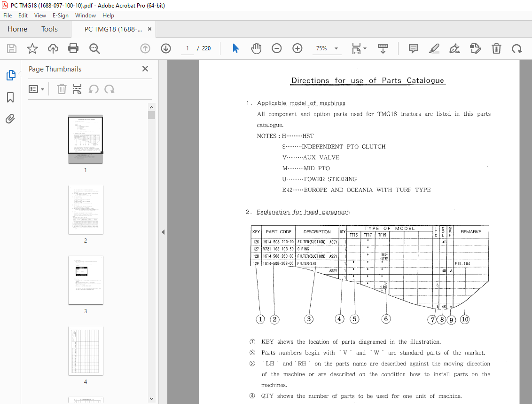Open Page Thumbnails sidebar icon
This screenshot has height=404, width=532.
pos(10,75)
